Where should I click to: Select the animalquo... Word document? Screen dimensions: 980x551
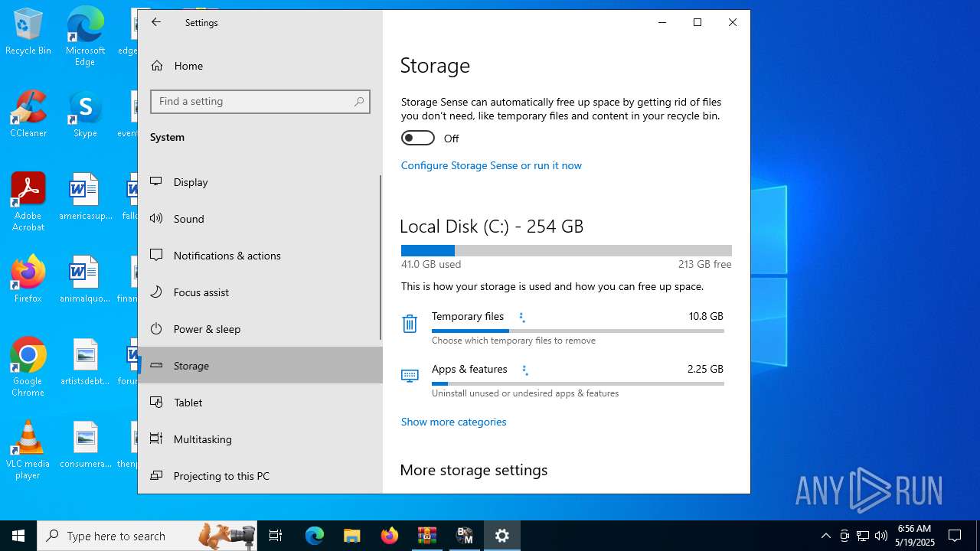(85, 279)
